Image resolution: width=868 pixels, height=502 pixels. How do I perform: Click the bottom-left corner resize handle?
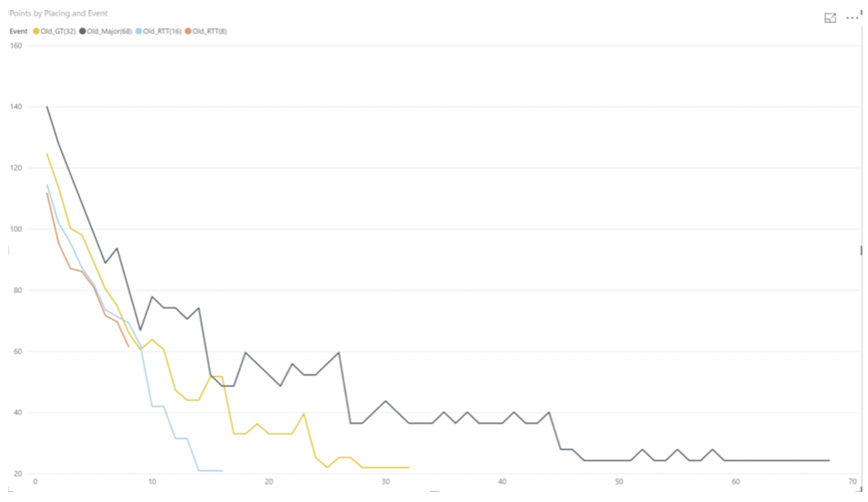[9, 491]
